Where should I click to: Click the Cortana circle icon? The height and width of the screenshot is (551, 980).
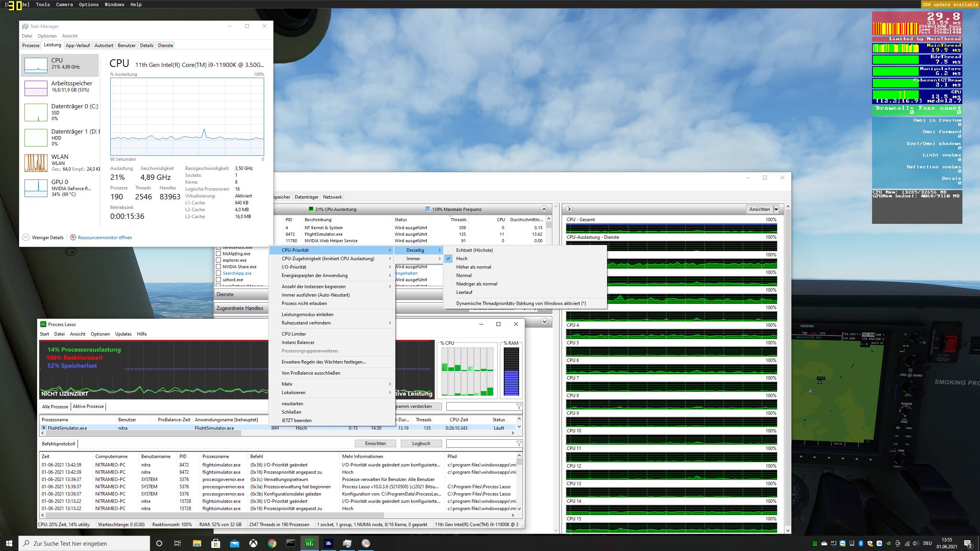pyautogui.click(x=159, y=543)
